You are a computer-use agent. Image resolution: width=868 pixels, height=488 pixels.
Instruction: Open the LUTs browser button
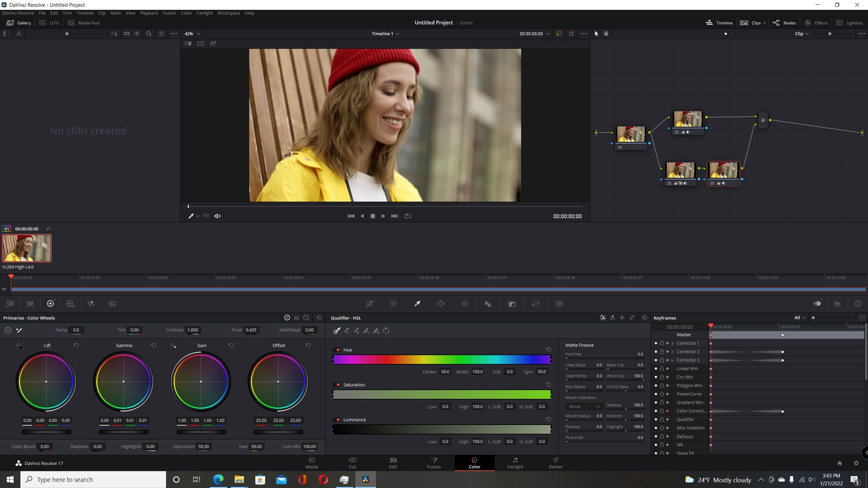click(x=49, y=23)
